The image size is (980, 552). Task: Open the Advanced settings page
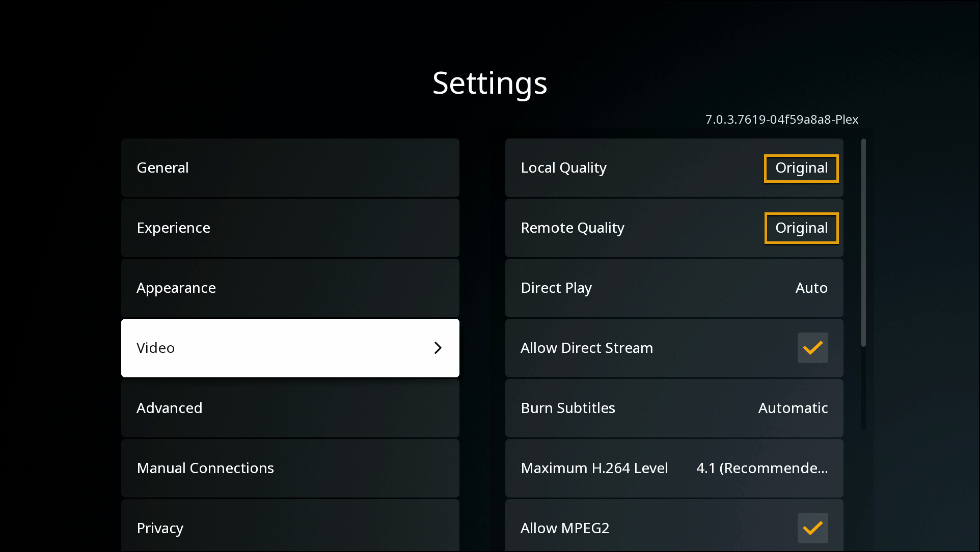290,408
